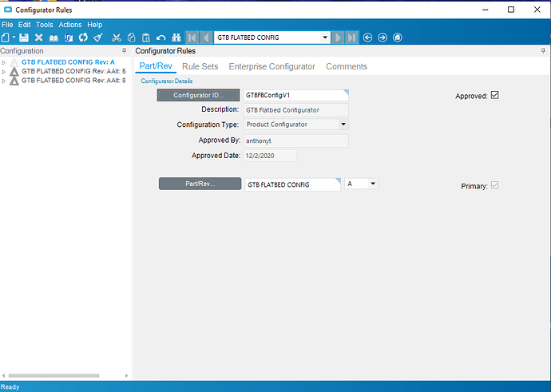Open the Configuration Type dropdown
Screen dimensions: 551x392
[x=343, y=125]
